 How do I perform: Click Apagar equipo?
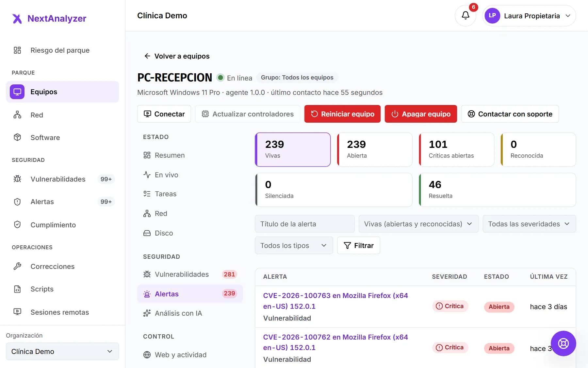coord(421,114)
